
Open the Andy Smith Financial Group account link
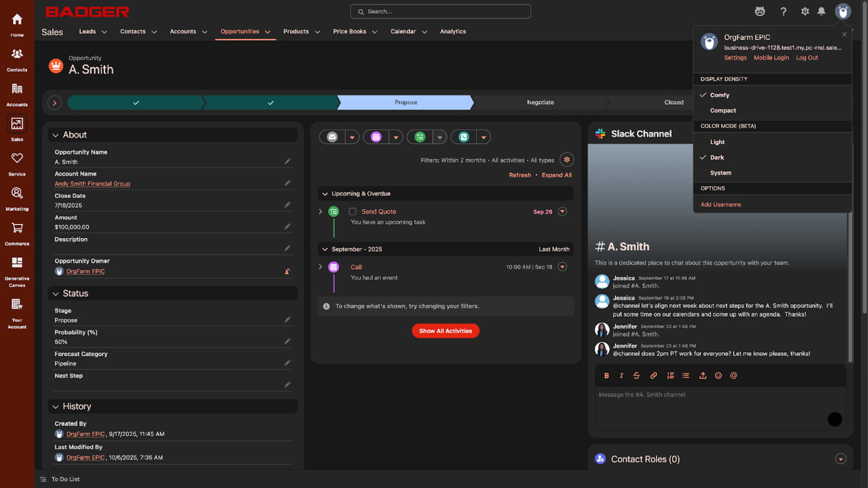tap(92, 183)
